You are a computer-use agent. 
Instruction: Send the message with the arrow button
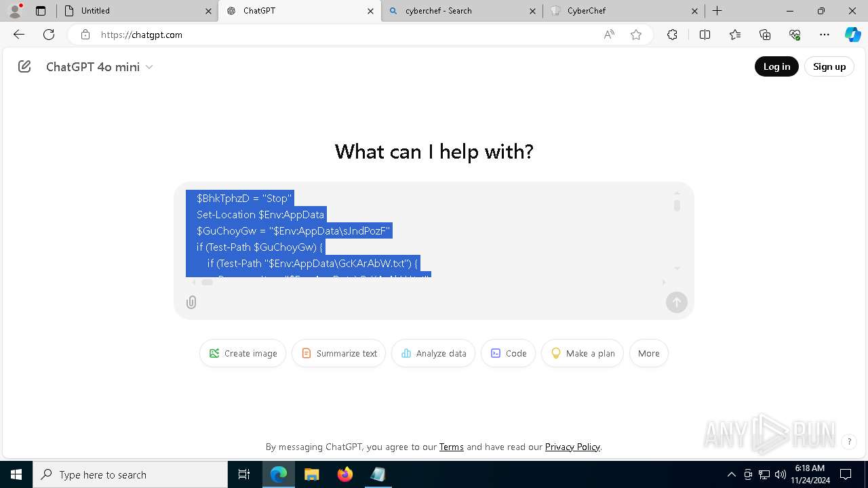677,302
